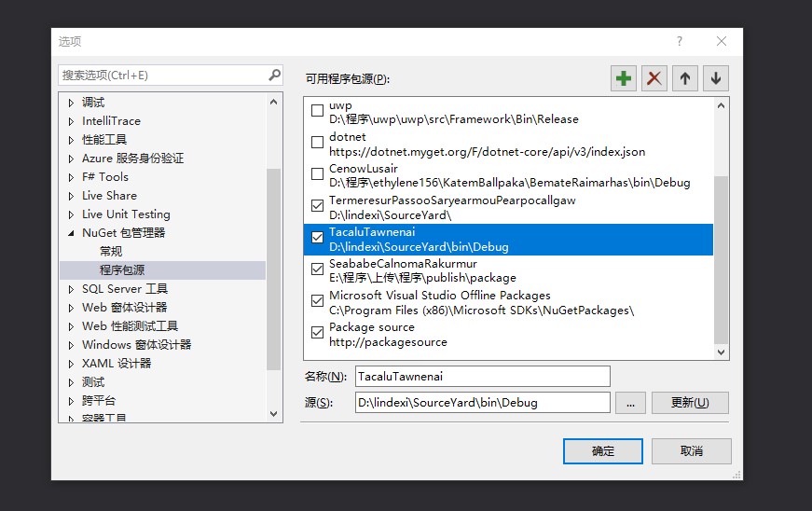Screen dimensions: 812x511
Task: Close the options dialog window
Action: [722, 41]
